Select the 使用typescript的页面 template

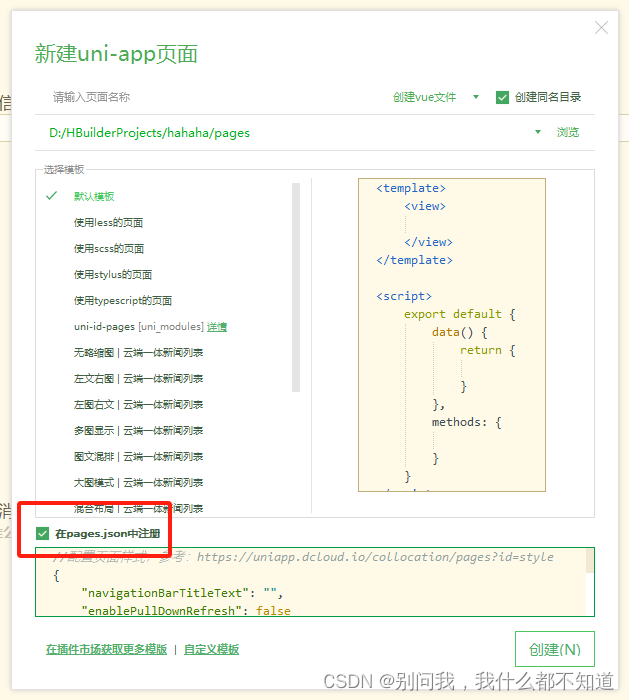coord(122,300)
